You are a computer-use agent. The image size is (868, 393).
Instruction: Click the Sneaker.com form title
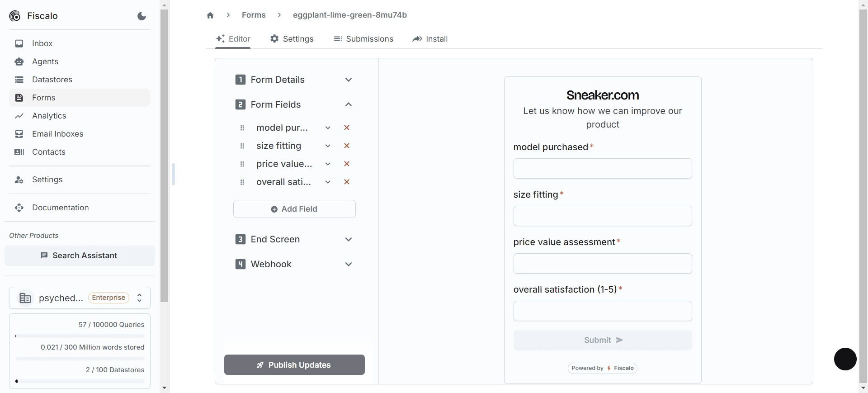603,95
